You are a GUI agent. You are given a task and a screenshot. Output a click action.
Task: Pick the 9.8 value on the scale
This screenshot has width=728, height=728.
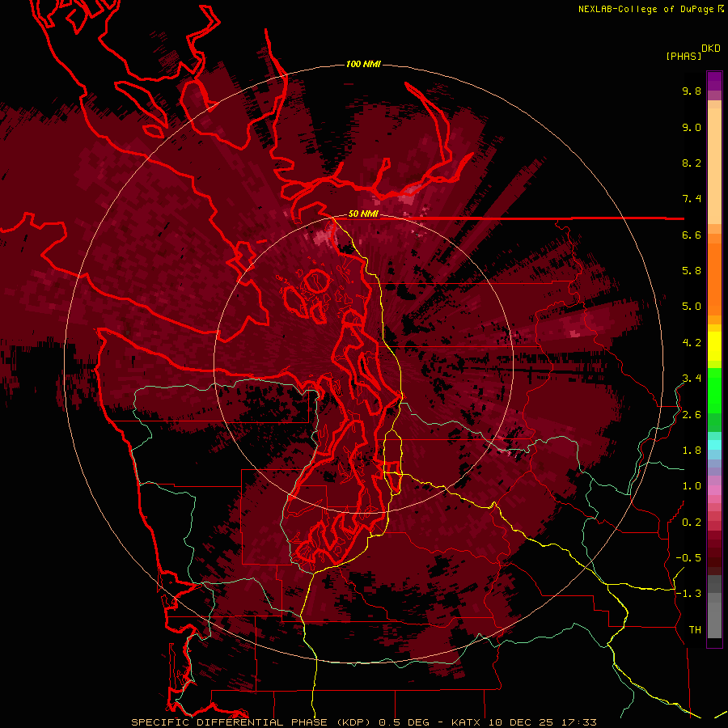tap(692, 91)
